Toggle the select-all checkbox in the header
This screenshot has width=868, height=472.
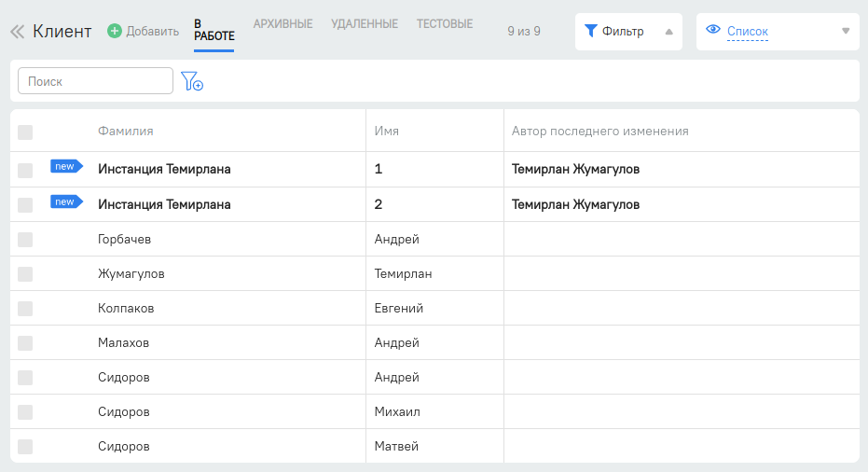[x=25, y=132]
